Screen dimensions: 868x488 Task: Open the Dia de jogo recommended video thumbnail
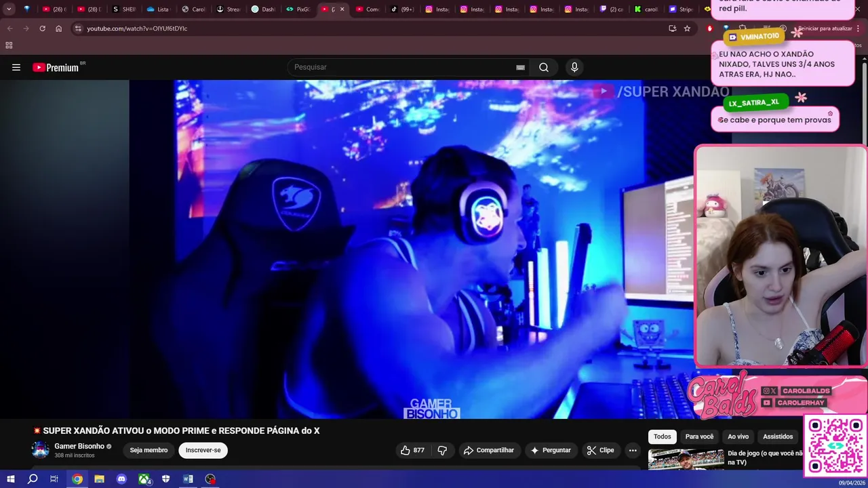coord(686,459)
